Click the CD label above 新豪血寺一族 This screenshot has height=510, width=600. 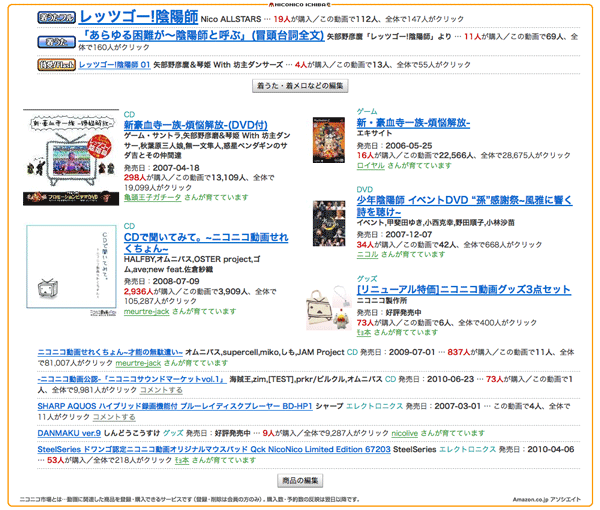point(129,114)
